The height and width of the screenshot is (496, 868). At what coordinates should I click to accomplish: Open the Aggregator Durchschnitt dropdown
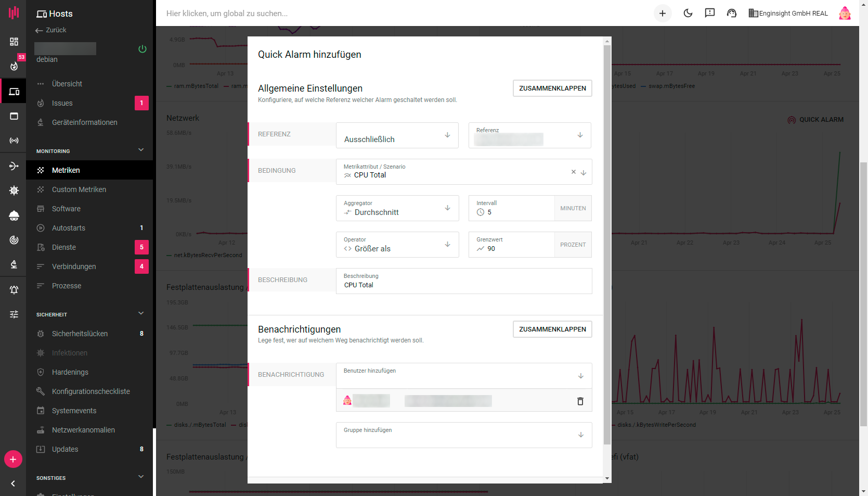(x=397, y=208)
